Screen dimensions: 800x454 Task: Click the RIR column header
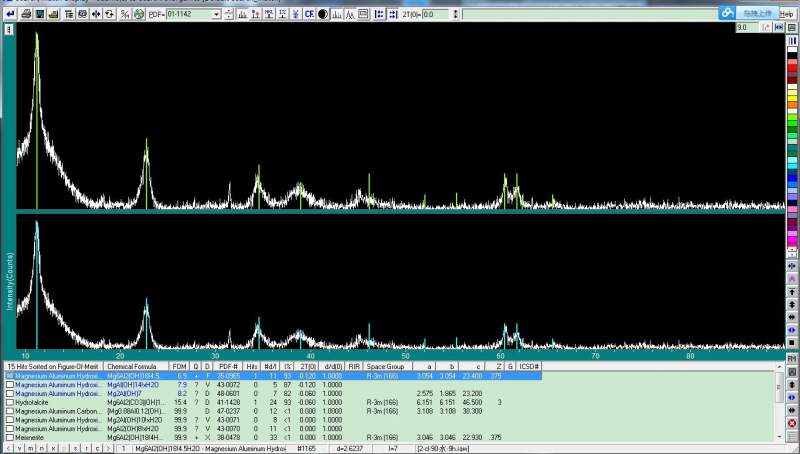tap(354, 366)
